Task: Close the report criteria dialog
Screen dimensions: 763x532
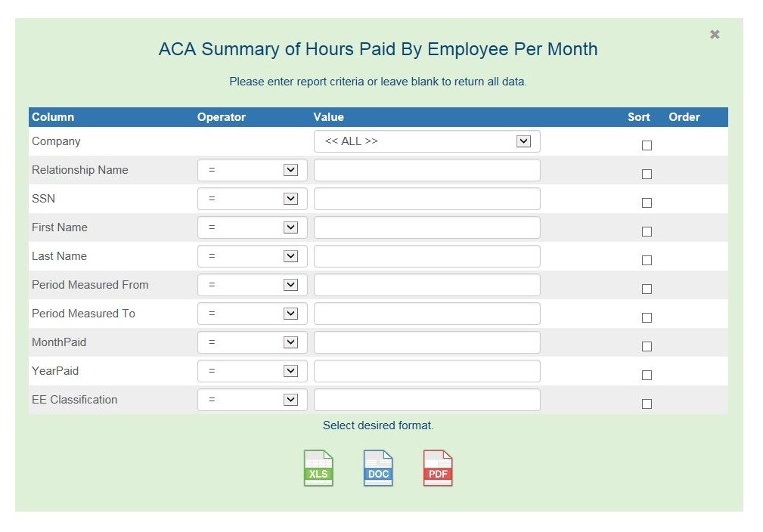Action: point(715,35)
